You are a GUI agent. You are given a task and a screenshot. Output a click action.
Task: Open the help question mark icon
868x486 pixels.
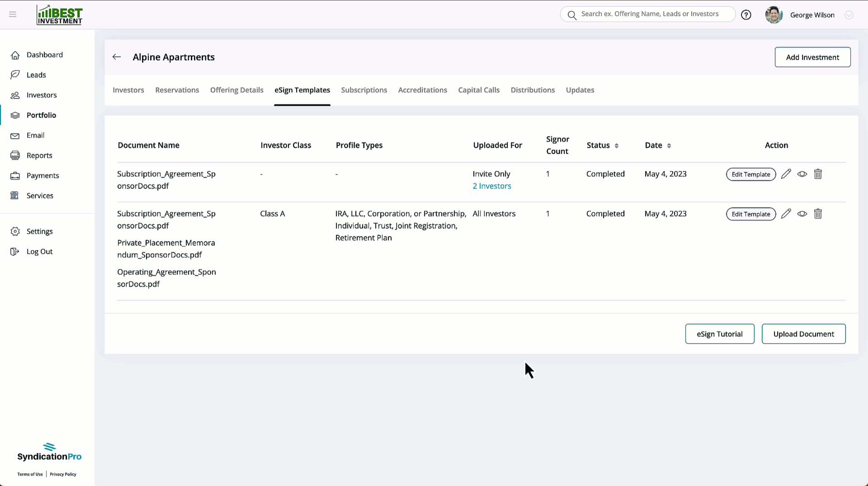pos(746,15)
